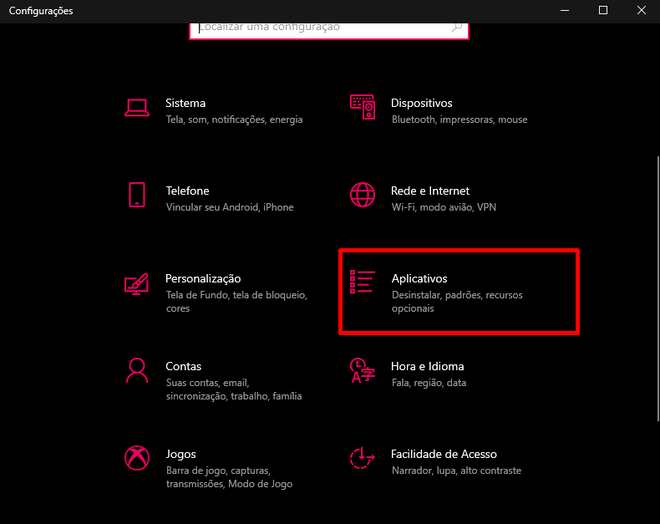The image size is (660, 524).
Task: Open the Jogos Xbox icon
Action: click(137, 458)
